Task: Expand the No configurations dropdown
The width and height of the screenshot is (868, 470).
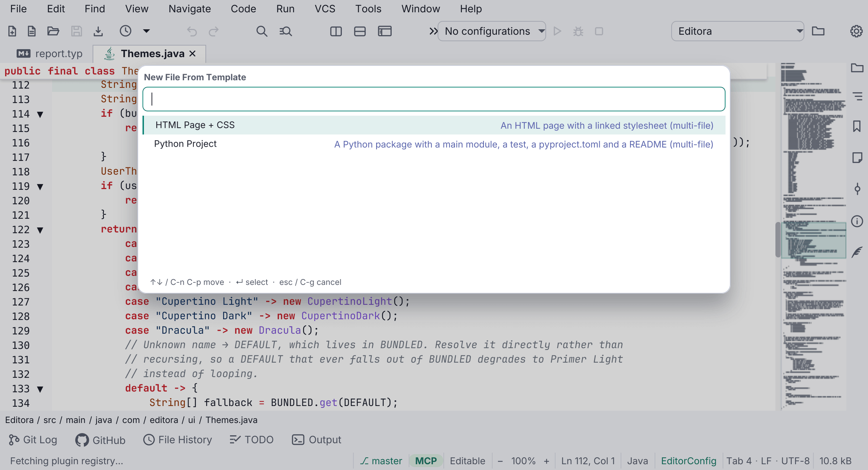Action: [x=492, y=31]
